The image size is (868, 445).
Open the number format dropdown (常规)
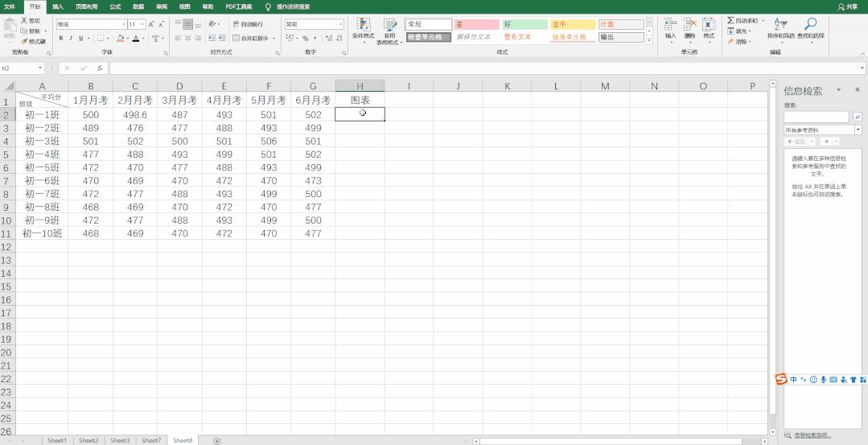coord(340,24)
